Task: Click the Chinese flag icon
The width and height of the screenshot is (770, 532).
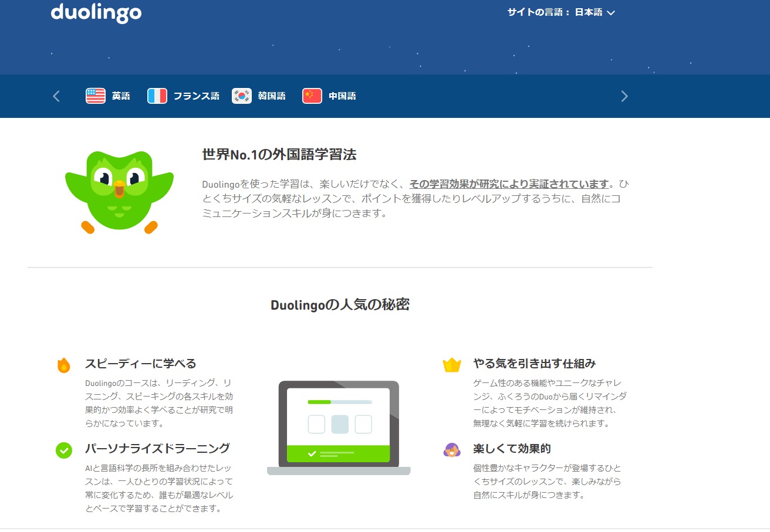Action: (x=312, y=96)
